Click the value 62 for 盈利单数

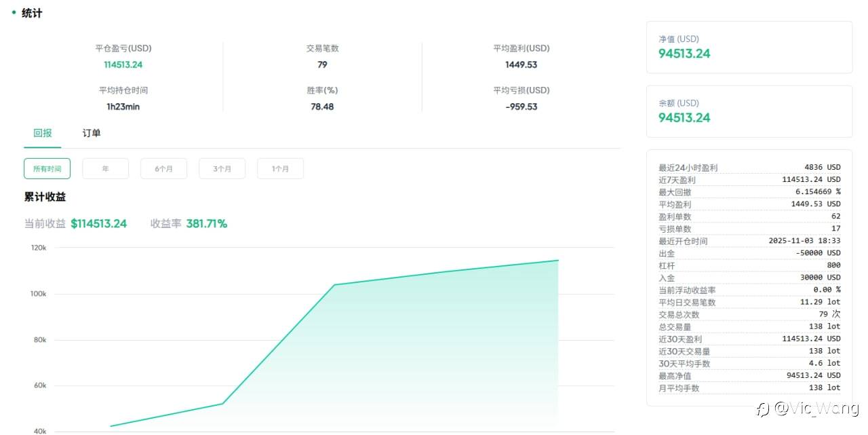click(x=836, y=216)
